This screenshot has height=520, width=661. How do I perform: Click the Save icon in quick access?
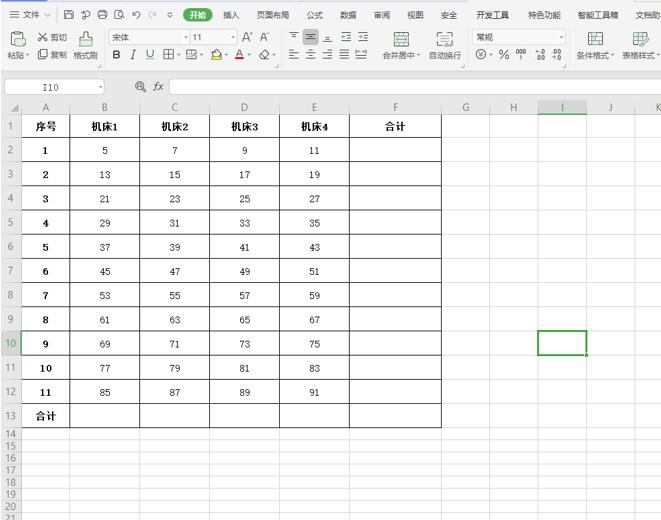point(69,15)
